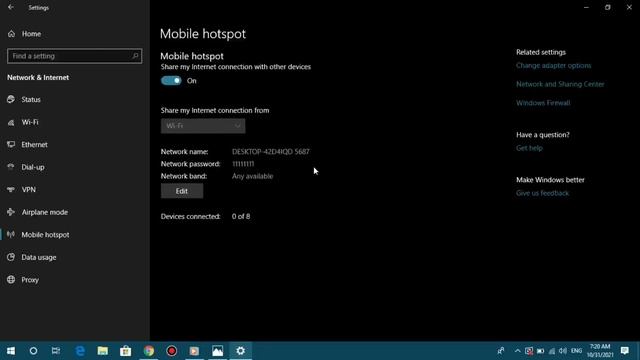The height and width of the screenshot is (360, 640).
Task: Click the volume speaker tray icon
Action: click(563, 351)
